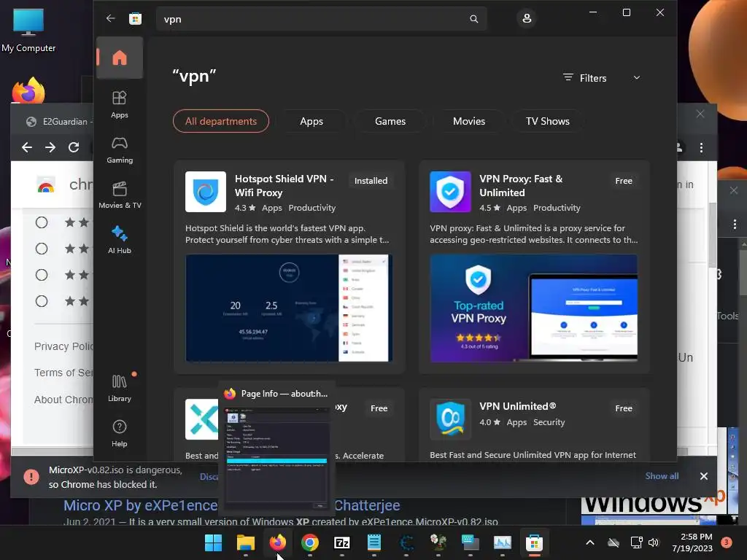Select Movies filter tab
The image size is (747, 560).
pos(469,121)
